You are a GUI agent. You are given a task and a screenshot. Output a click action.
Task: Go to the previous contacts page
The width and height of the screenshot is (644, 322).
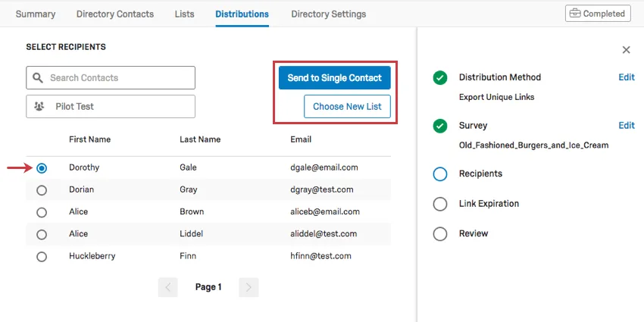point(167,287)
